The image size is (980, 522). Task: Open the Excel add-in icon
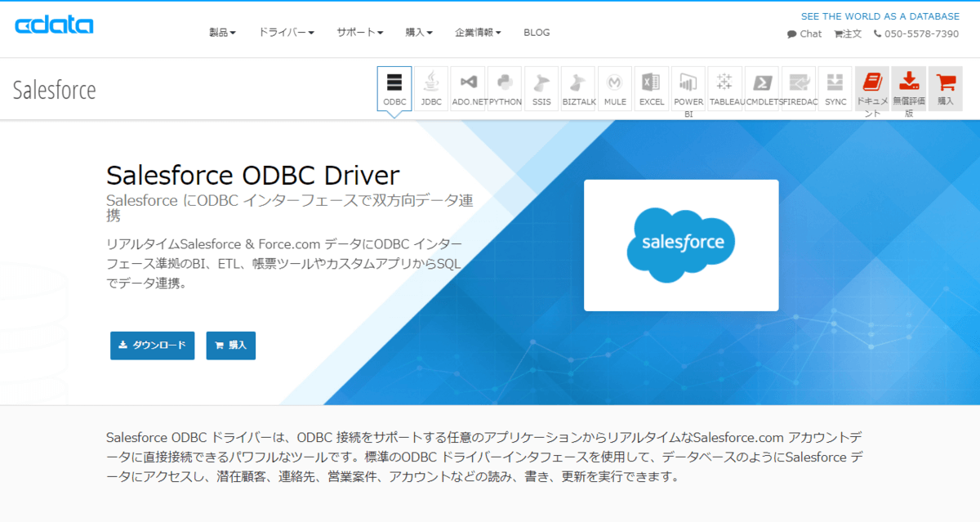652,89
